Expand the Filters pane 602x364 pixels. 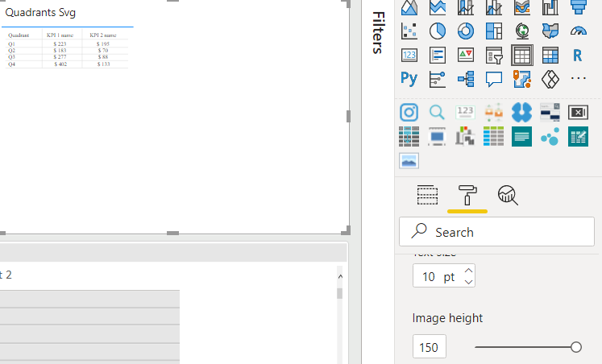click(378, 33)
